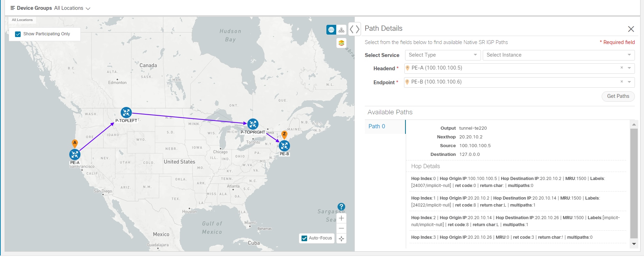
Task: Zoom out of the map
Action: pos(341,228)
